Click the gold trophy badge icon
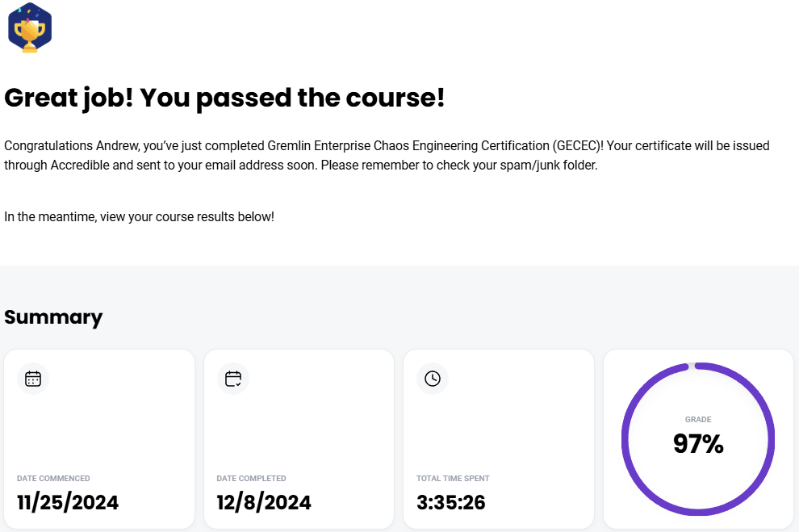This screenshot has width=799, height=532. 30,27
